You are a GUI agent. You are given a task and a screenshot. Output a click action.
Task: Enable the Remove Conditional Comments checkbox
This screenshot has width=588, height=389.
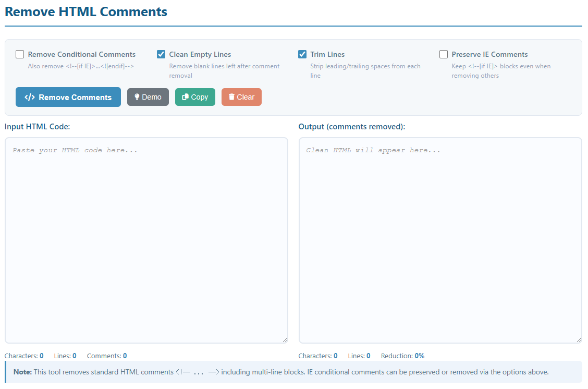[20, 54]
